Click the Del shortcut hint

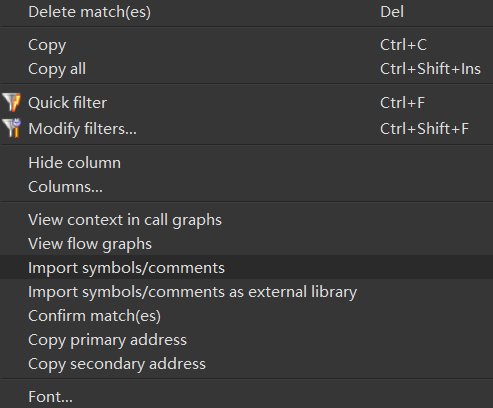[392, 12]
